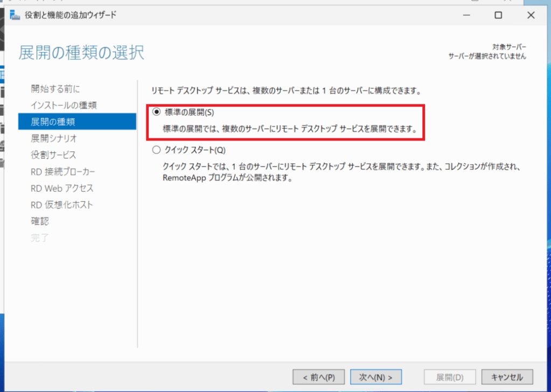Go to 役割サービス step
The width and height of the screenshot is (551, 392).
[53, 155]
